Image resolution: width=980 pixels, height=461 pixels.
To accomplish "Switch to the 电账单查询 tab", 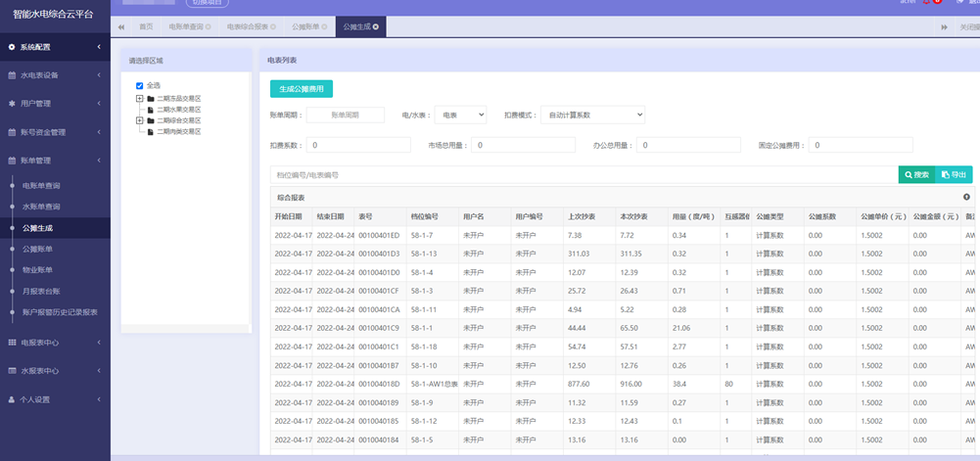I will pos(186,26).
